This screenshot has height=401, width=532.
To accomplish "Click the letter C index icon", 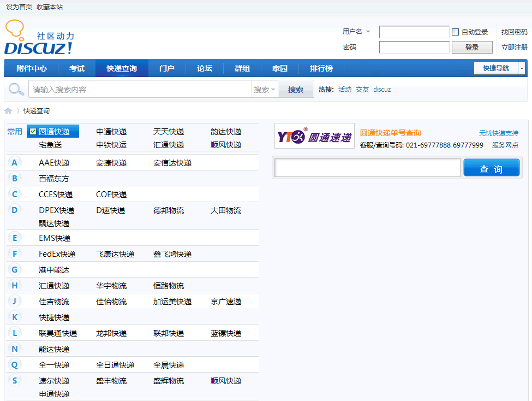I will [x=14, y=194].
